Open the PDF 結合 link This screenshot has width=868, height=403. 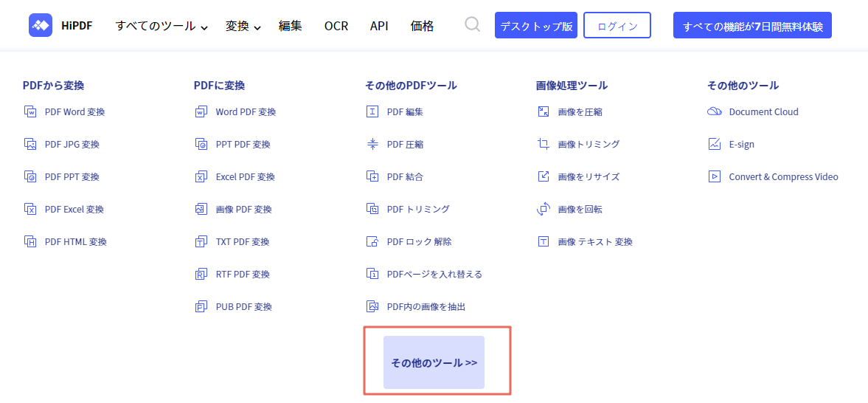click(405, 177)
